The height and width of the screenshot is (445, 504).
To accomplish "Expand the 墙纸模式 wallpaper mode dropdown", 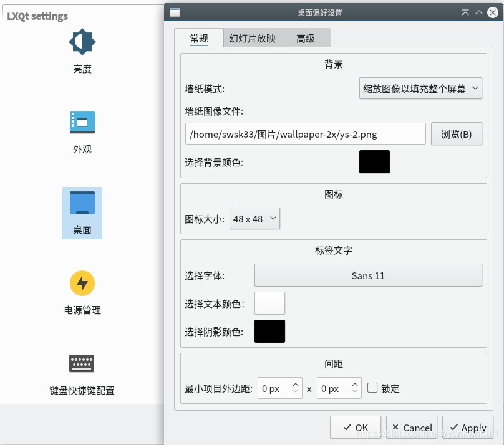I will pyautogui.click(x=420, y=89).
